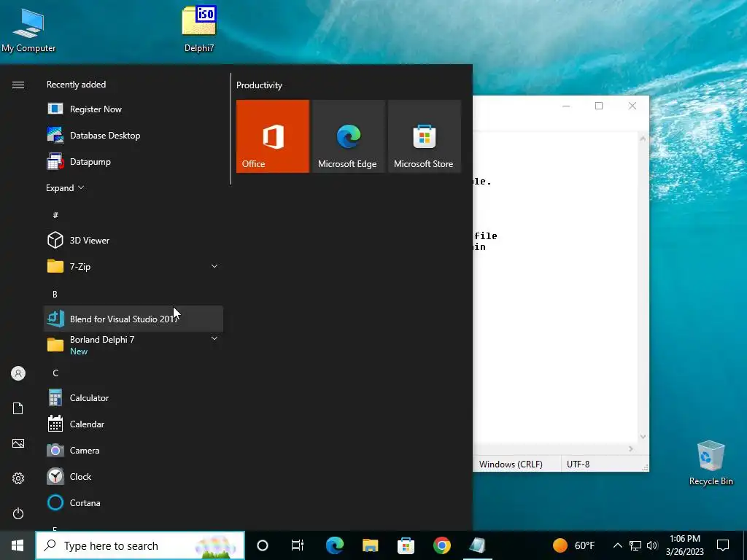Click the hamburger menu at top of Start

click(18, 85)
